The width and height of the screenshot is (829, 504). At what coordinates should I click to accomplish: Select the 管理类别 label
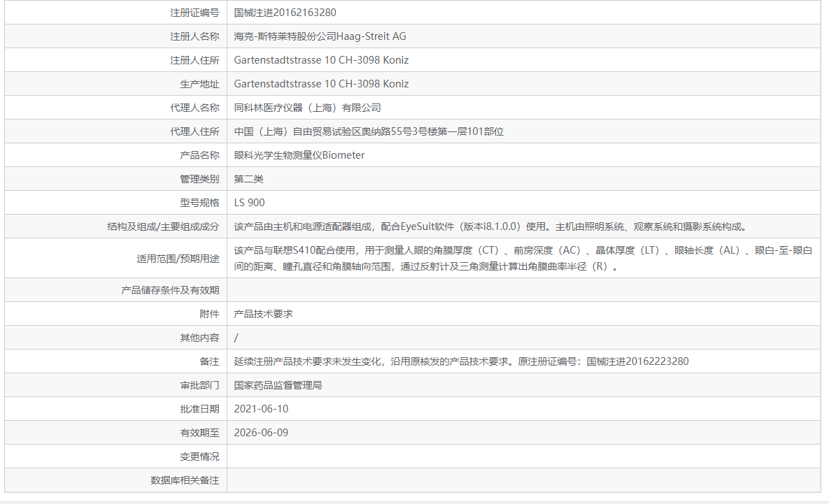point(199,179)
